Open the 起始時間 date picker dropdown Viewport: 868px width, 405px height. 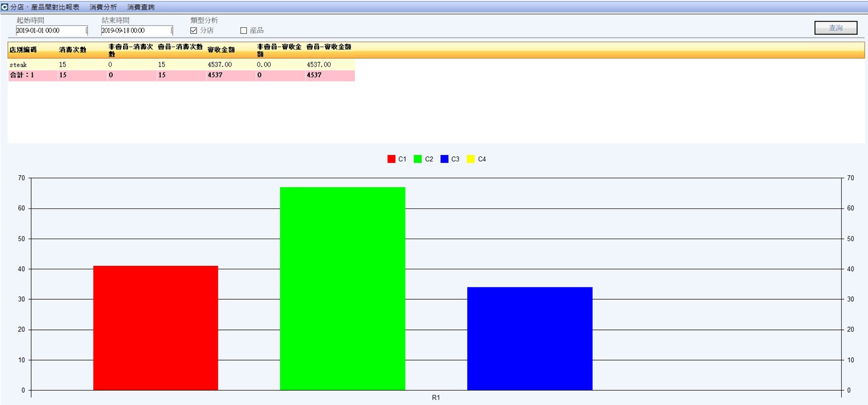pyautogui.click(x=87, y=31)
